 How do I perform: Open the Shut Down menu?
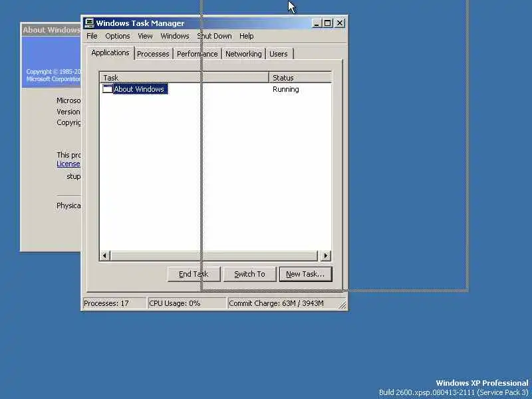214,36
